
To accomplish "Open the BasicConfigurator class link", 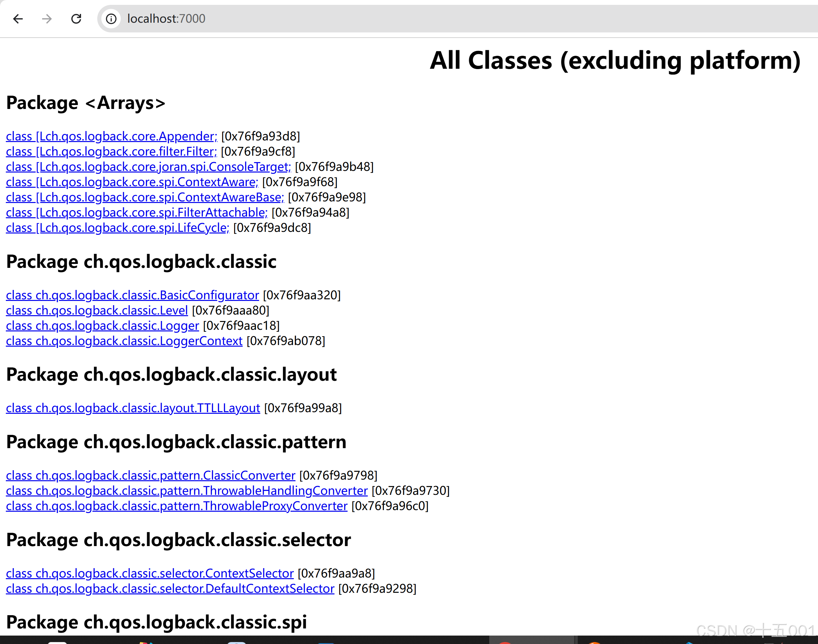I will [x=132, y=295].
